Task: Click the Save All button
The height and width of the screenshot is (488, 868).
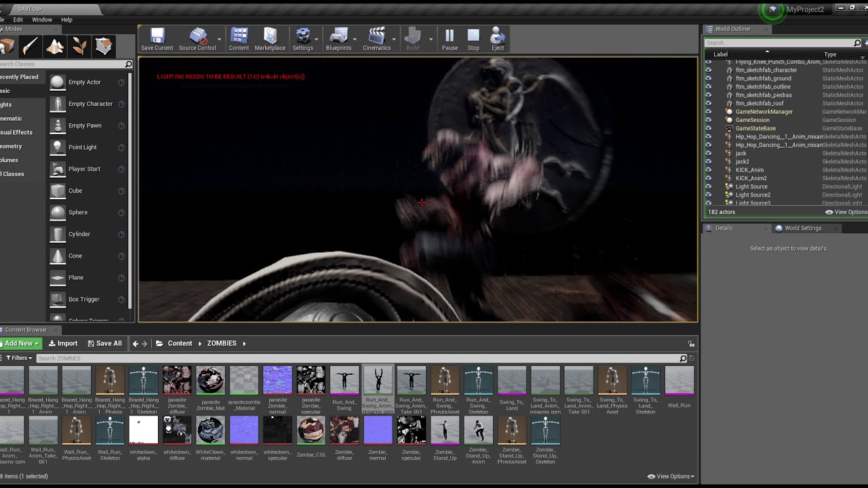Action: tap(104, 344)
